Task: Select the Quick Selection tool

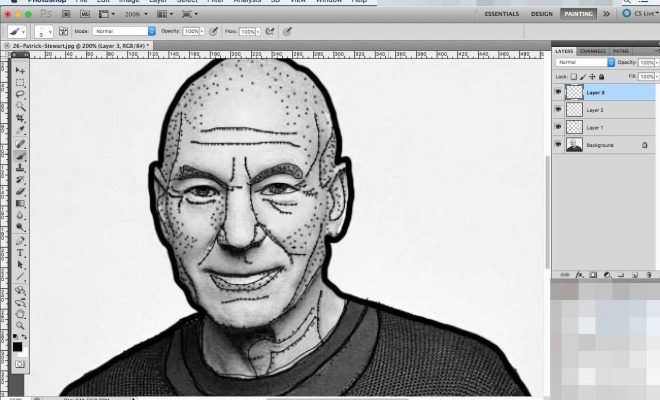Action: click(20, 106)
